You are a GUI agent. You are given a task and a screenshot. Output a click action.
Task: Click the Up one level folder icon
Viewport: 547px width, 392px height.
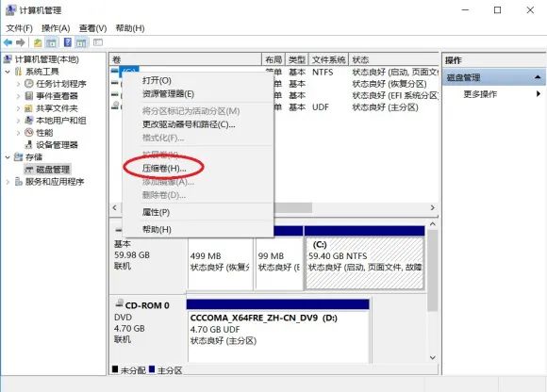(x=38, y=42)
